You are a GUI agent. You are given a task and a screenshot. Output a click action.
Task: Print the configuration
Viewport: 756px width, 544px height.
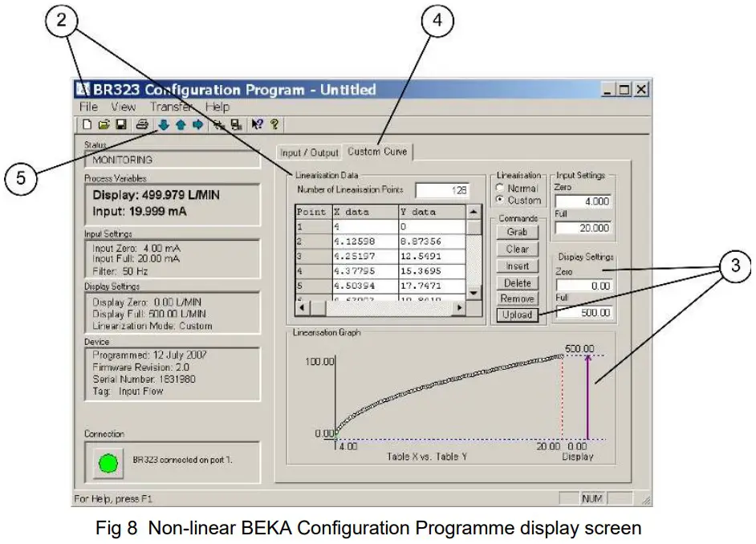[x=142, y=124]
